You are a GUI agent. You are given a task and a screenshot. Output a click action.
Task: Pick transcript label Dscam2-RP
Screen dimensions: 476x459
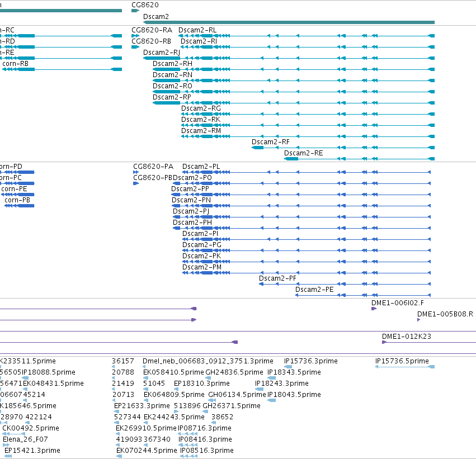(172, 97)
